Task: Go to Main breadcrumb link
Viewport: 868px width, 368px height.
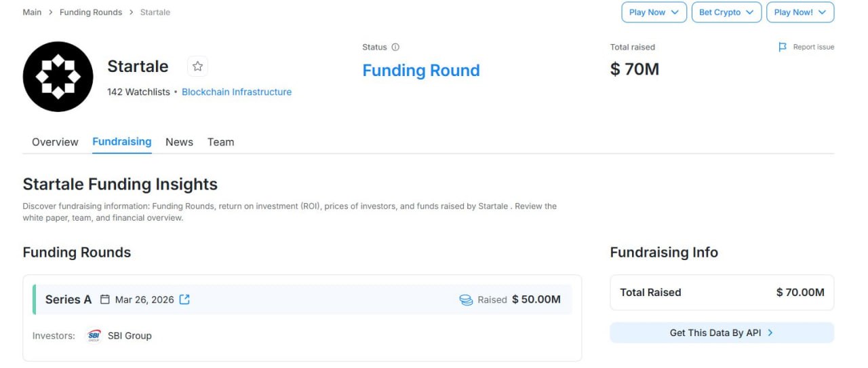Action: pos(32,12)
